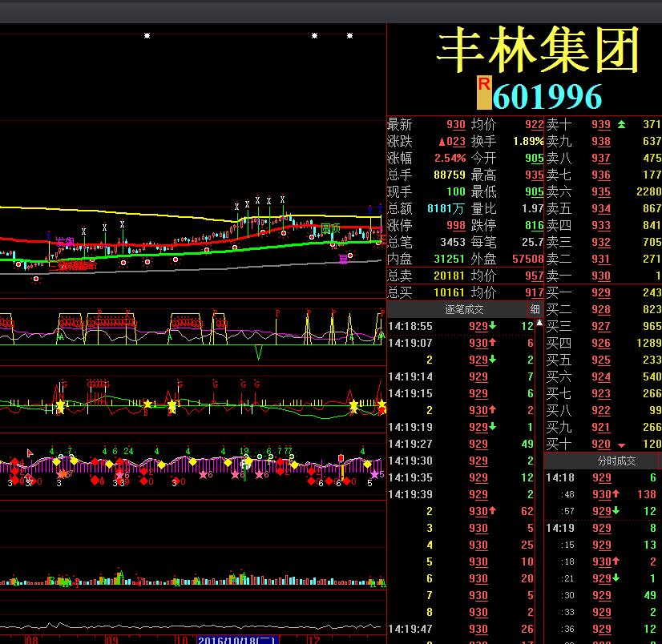Click the 今开 value 905

pos(535,159)
